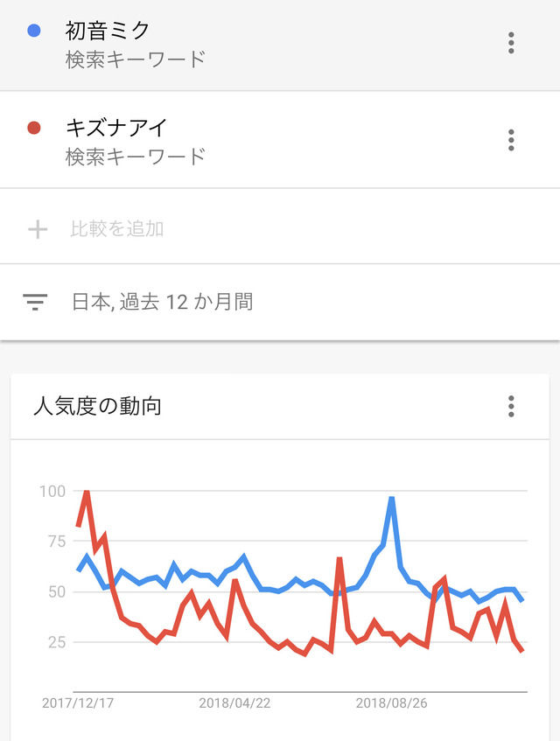Select 2017/12/17 date label on axis

[x=78, y=703]
